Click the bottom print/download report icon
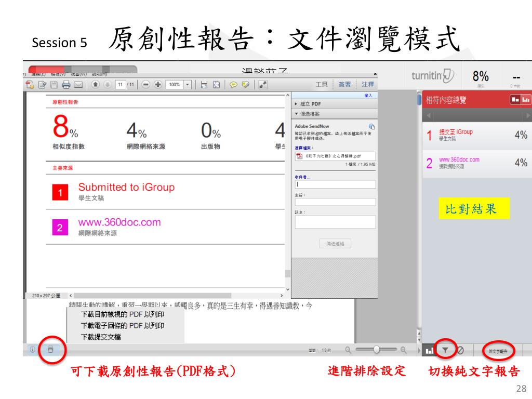The image size is (532, 399). click(50, 349)
